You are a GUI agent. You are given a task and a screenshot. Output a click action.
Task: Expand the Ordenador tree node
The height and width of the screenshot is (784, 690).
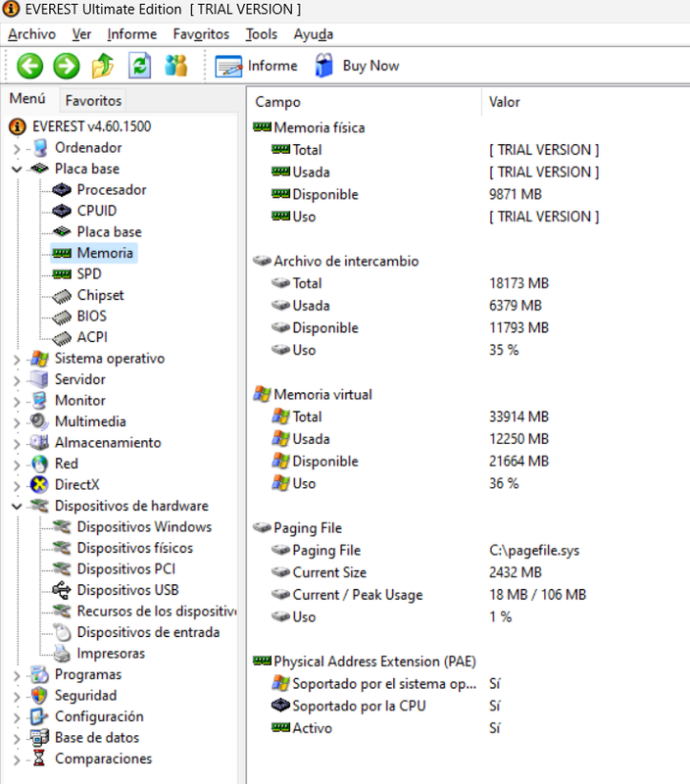pyautogui.click(x=17, y=149)
